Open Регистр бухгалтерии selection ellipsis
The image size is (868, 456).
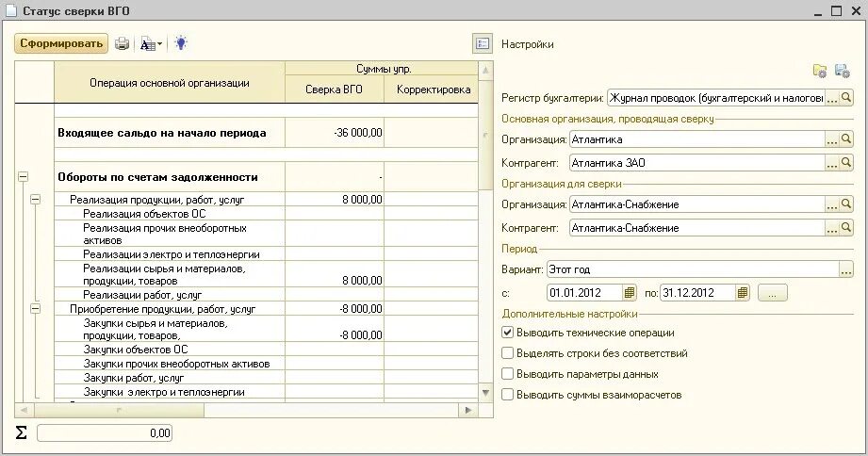[832, 98]
